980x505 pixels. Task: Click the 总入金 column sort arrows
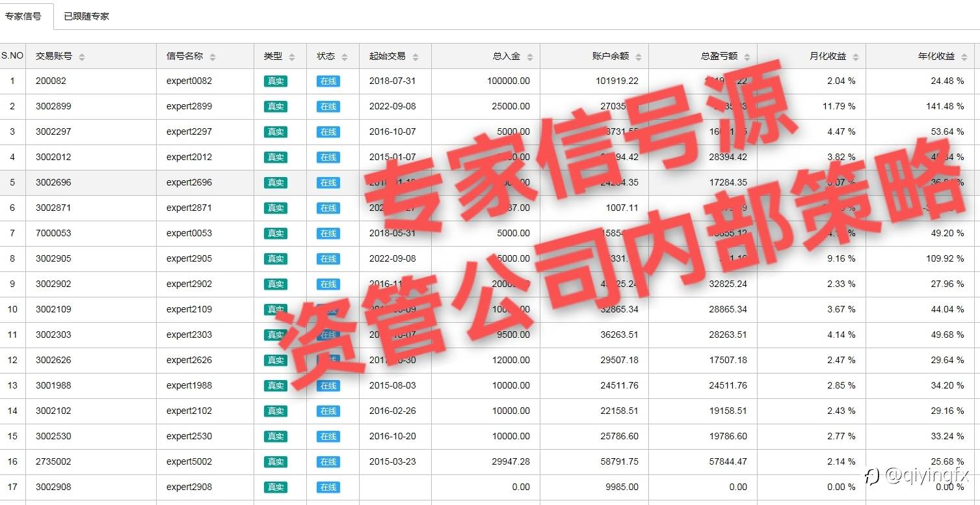pos(530,57)
